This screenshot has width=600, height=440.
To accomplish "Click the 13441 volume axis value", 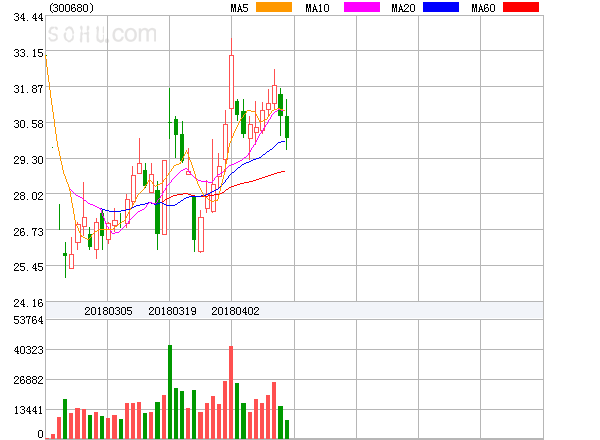I will coord(28,410).
